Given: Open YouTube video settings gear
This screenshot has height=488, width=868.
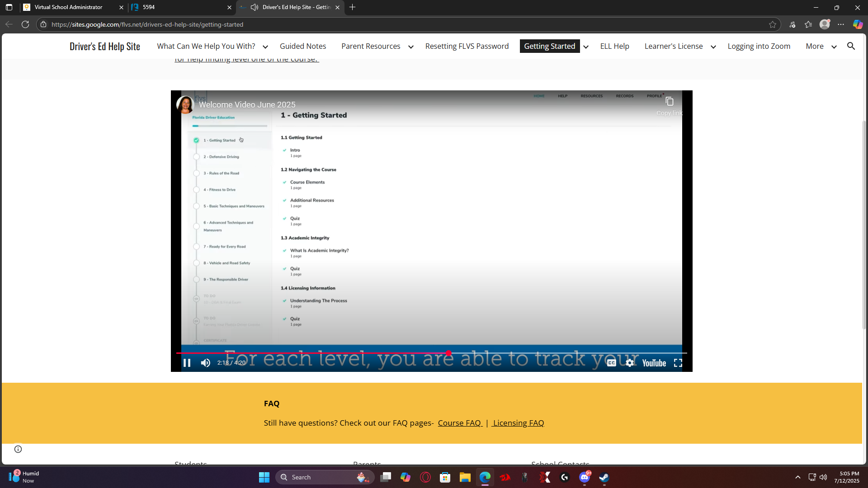Looking at the screenshot, I should pyautogui.click(x=630, y=363).
